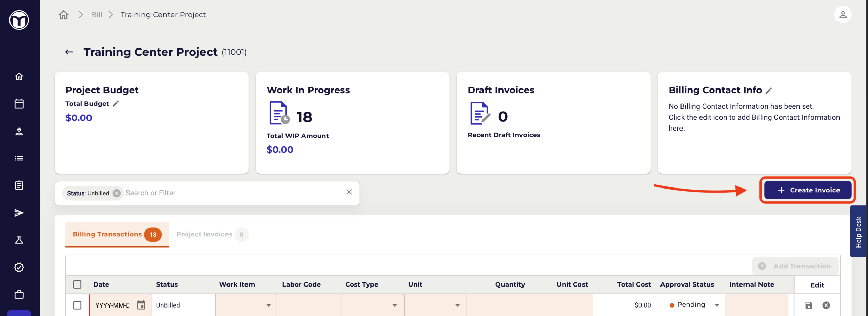Click Training Center Project breadcrumb
The width and height of the screenshot is (868, 316).
click(163, 15)
